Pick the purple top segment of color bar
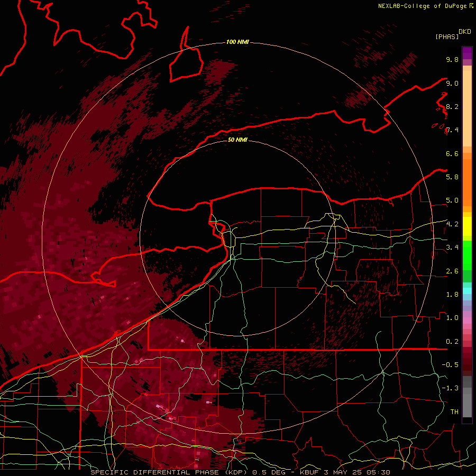This screenshot has height=476, width=476. coord(467,53)
